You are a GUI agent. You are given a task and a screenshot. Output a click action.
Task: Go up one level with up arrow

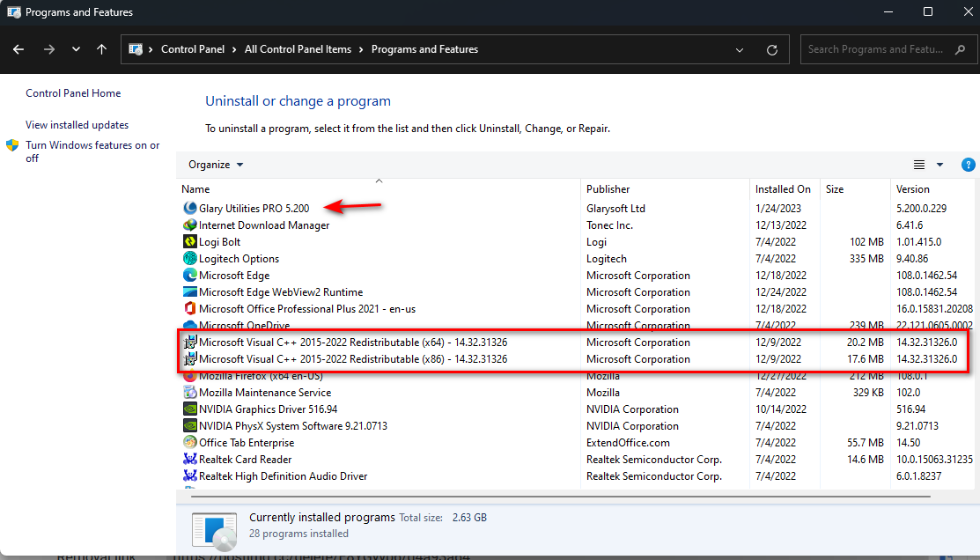click(x=102, y=49)
